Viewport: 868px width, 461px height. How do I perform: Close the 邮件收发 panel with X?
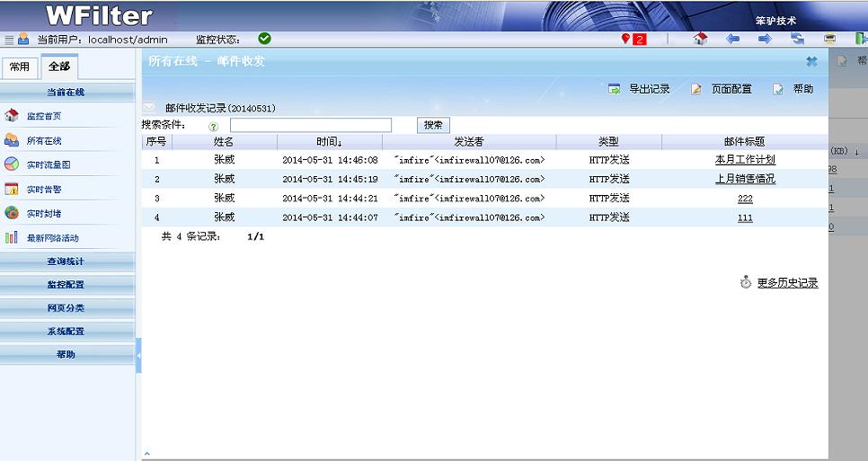pyautogui.click(x=811, y=61)
